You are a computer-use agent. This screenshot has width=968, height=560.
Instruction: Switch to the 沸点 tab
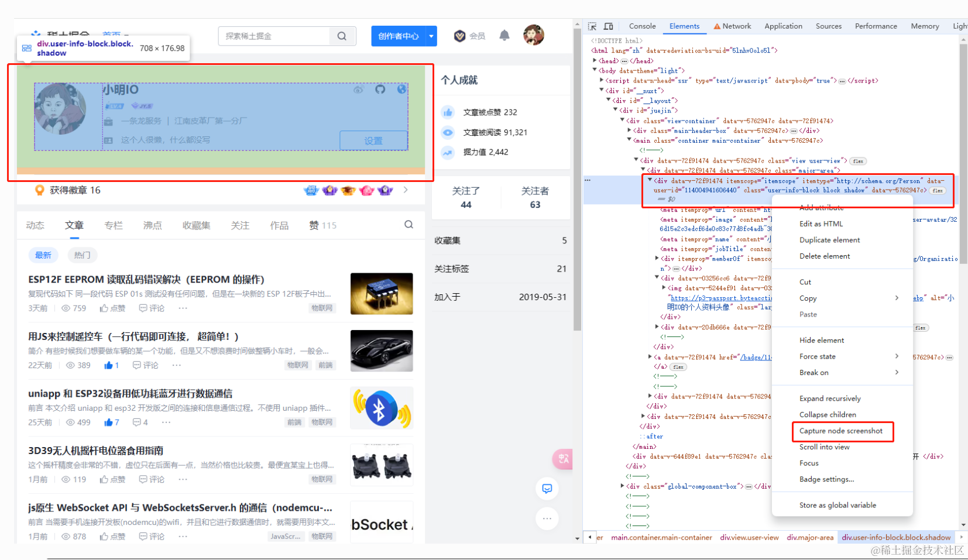click(x=153, y=225)
